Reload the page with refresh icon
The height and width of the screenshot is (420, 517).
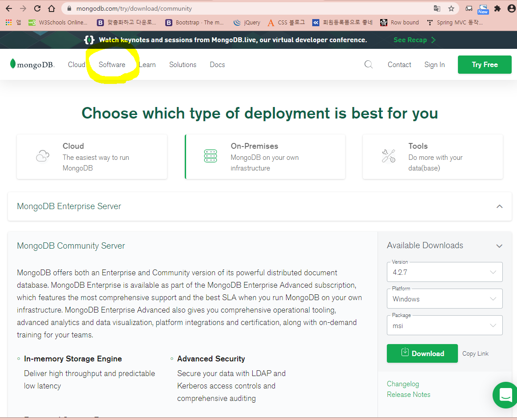(37, 8)
